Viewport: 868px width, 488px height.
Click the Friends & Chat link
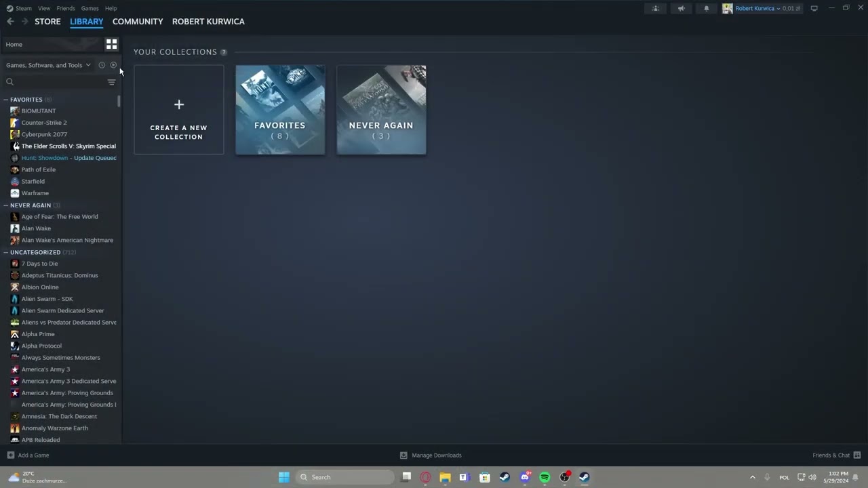coord(831,455)
